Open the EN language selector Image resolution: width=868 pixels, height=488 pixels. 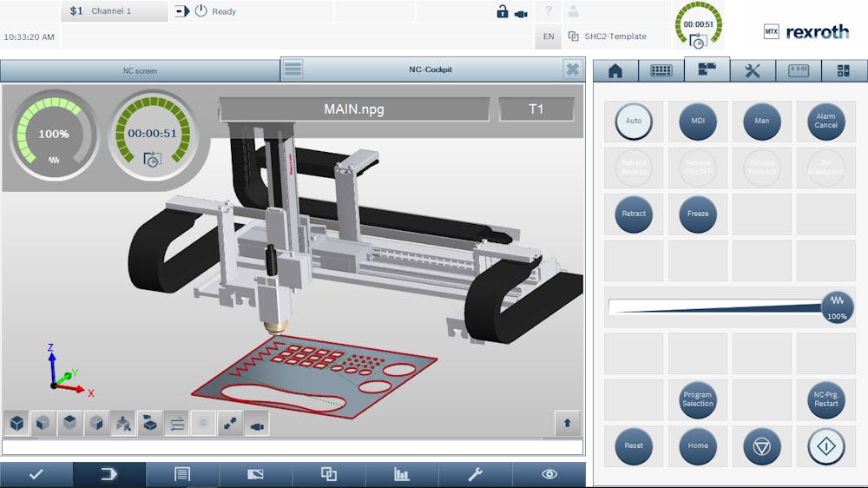(x=549, y=36)
